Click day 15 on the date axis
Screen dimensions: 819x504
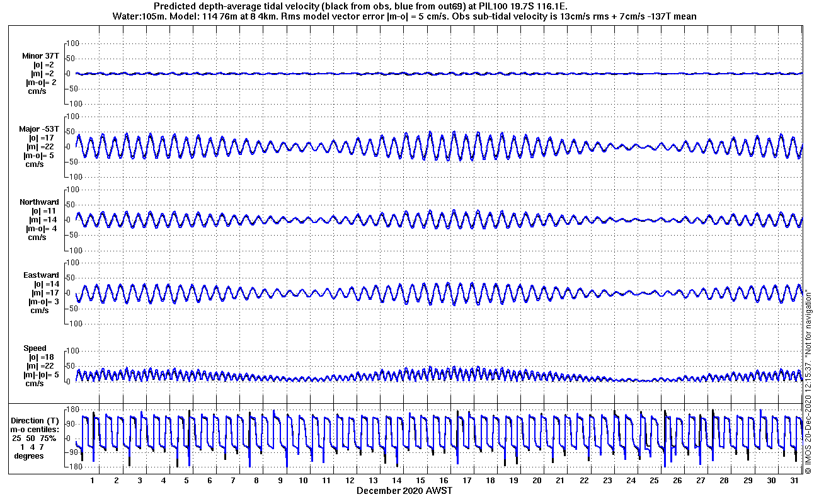(420, 481)
